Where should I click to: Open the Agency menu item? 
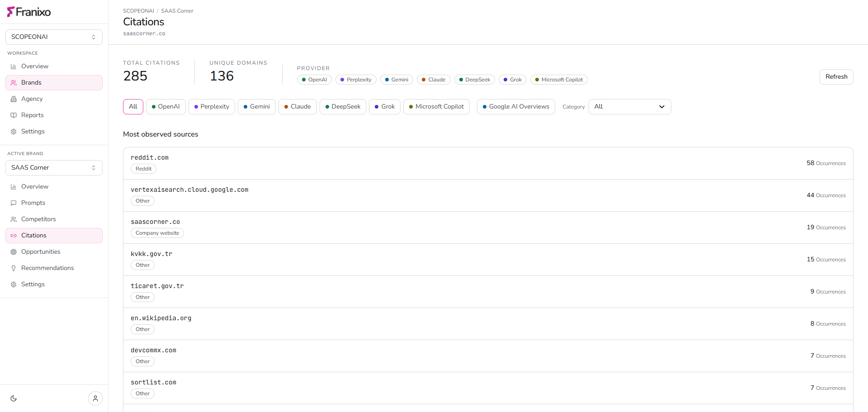(54, 99)
